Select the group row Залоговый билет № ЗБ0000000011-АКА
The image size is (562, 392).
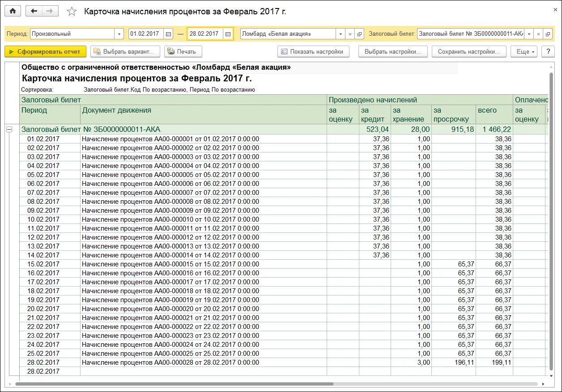pos(173,130)
